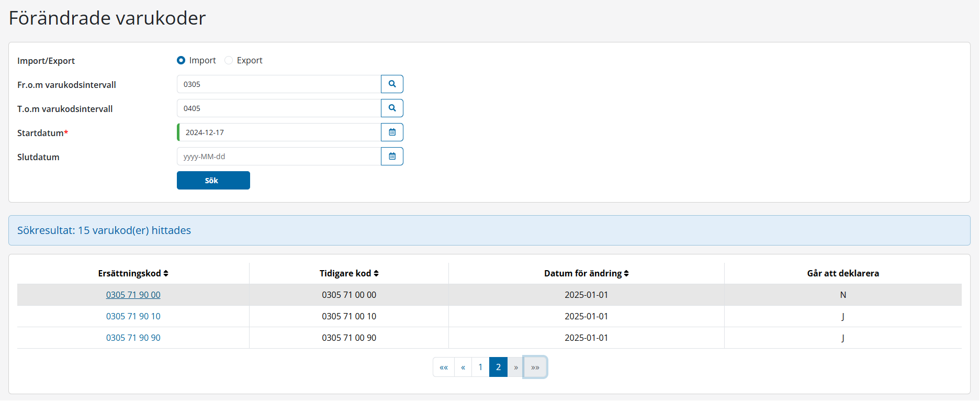The image size is (980, 401).
Task: Select the Import radio button
Action: point(181,60)
